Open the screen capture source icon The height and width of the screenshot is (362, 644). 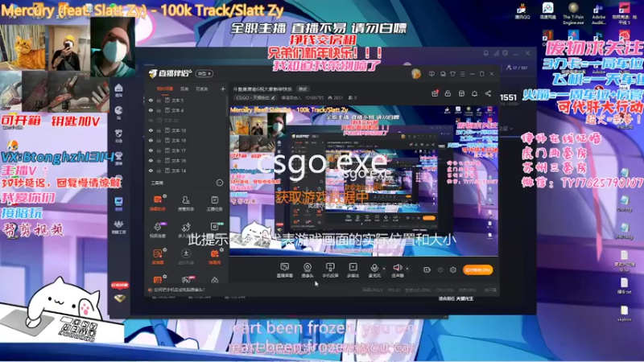[x=284, y=269]
